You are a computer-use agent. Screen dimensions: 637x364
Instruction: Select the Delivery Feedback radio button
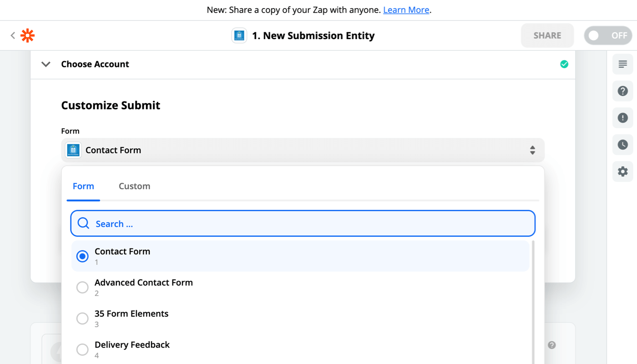coord(82,349)
